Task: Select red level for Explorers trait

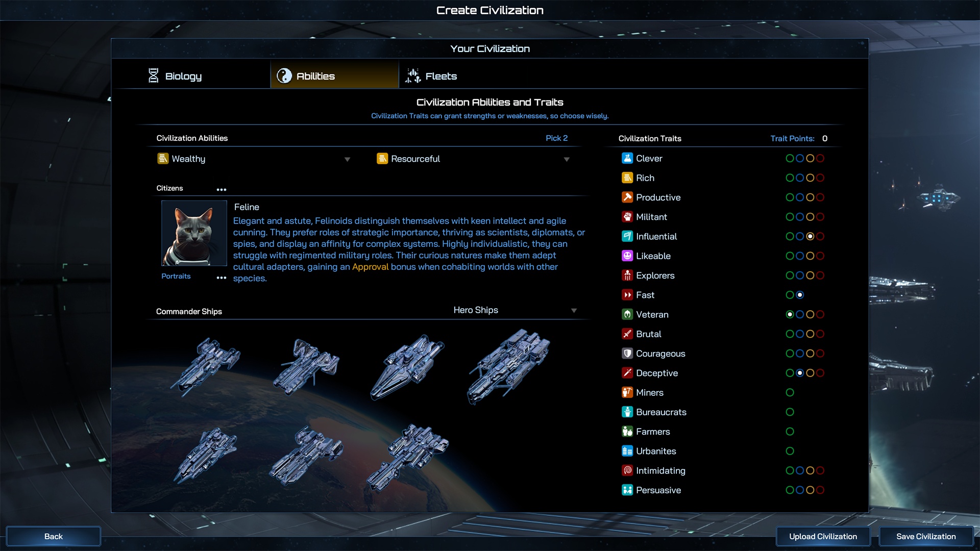Action: tap(820, 275)
